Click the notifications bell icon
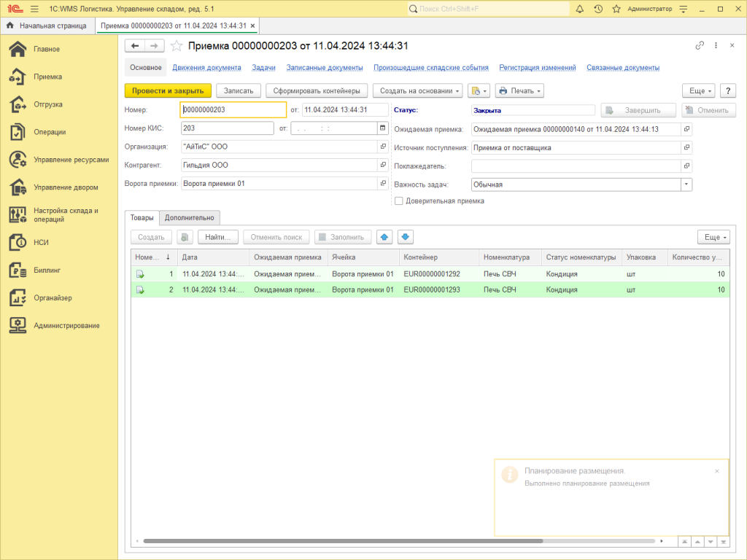Image resolution: width=747 pixels, height=560 pixels. 580,9
